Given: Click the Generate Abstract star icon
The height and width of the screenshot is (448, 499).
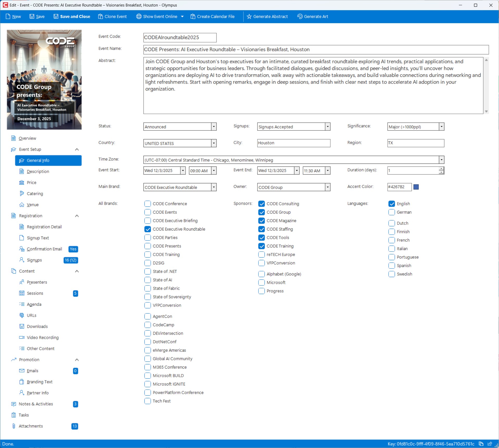Looking at the screenshot, I should point(249,16).
